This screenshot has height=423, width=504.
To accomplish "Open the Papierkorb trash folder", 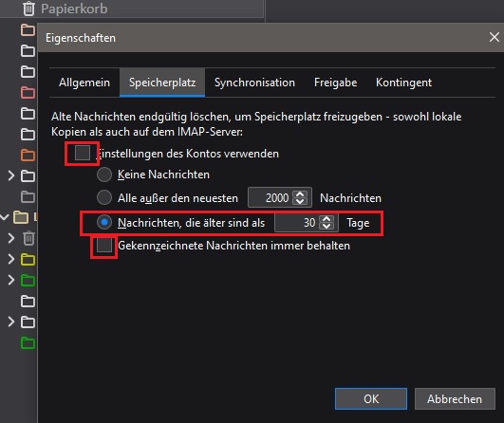I will click(65, 9).
